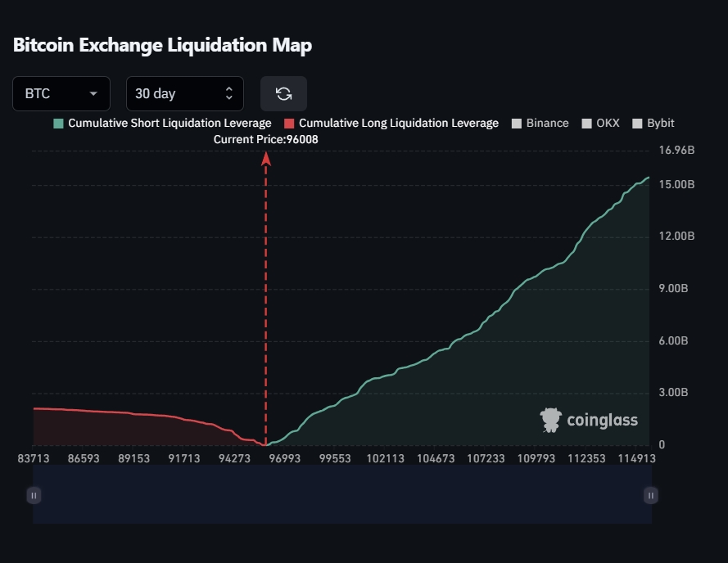Click the Binance legend square icon

517,124
